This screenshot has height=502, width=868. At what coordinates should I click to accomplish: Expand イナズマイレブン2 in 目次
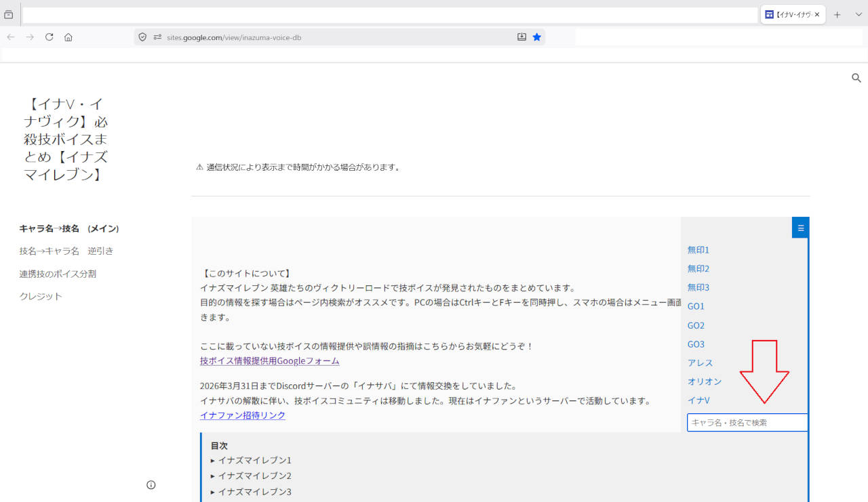click(x=251, y=476)
